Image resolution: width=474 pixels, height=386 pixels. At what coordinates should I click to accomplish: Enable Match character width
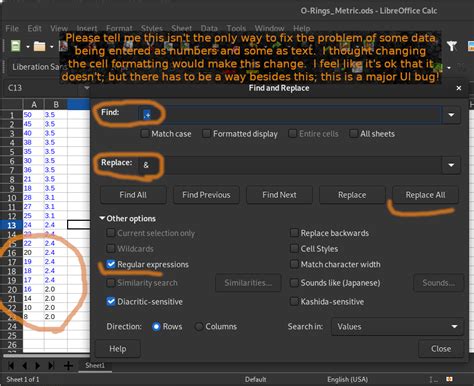[294, 264]
